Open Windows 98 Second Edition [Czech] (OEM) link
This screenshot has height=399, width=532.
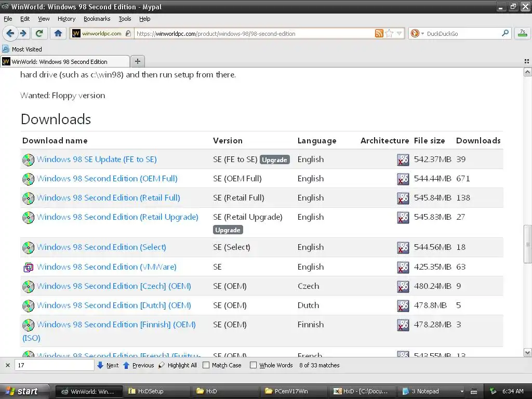[114, 286]
